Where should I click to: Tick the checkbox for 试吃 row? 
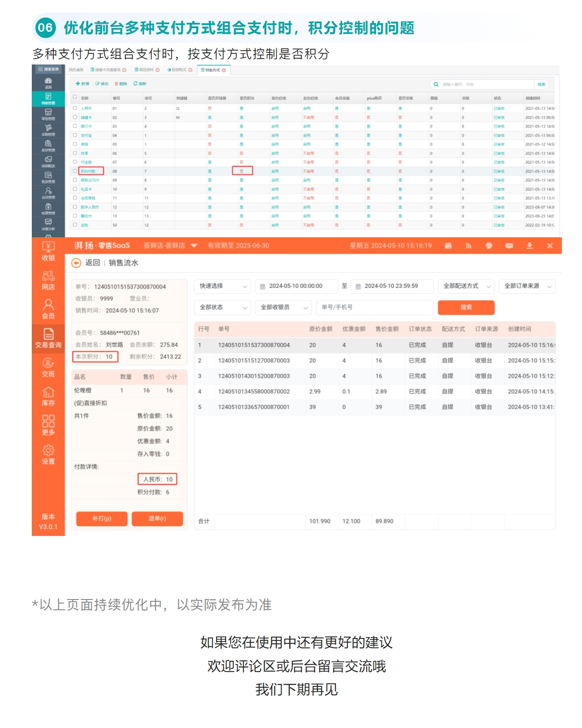tap(75, 225)
